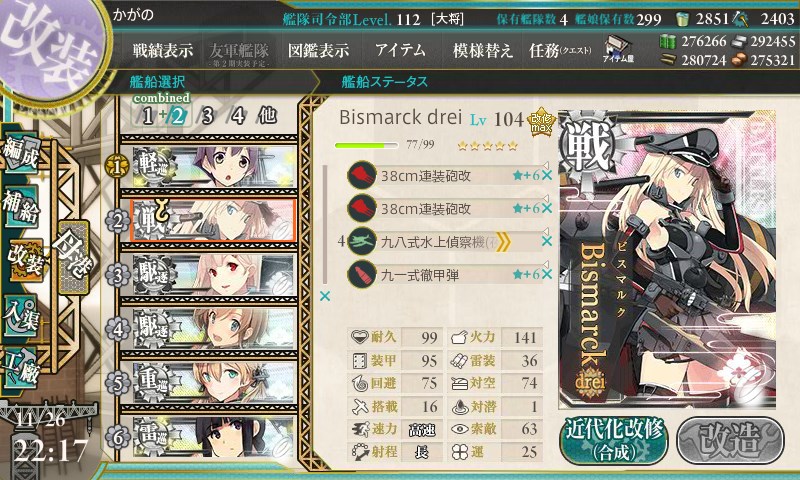Viewport: 800px width, 480px height.
Task: Click the red gun icon of first 38cm連装砲改
Action: click(362, 175)
